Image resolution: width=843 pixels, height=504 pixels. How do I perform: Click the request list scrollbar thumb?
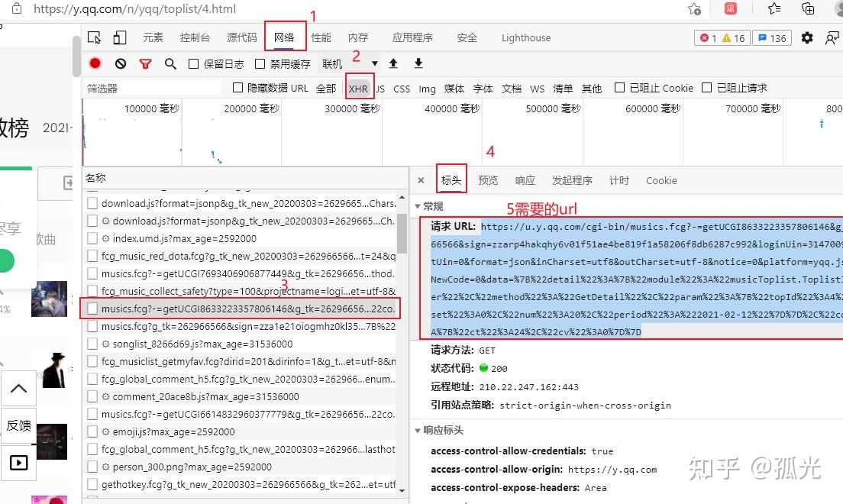point(402,232)
